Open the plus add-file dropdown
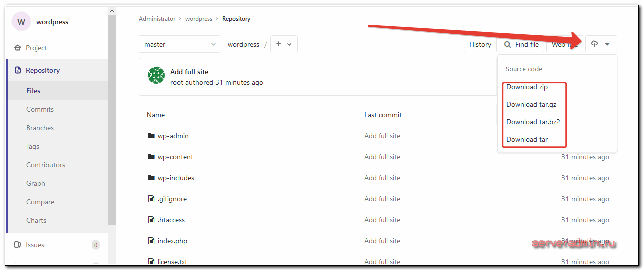 click(x=284, y=44)
